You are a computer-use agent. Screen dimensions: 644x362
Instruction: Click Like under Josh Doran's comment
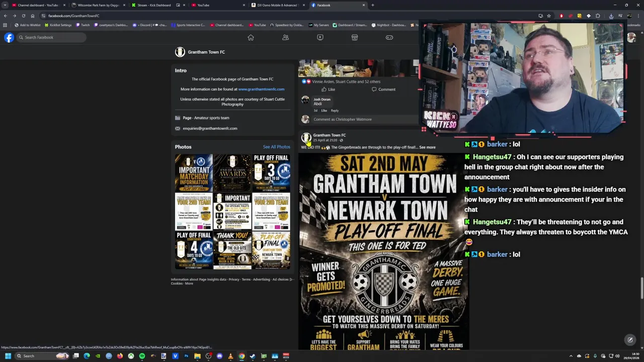coord(324,111)
